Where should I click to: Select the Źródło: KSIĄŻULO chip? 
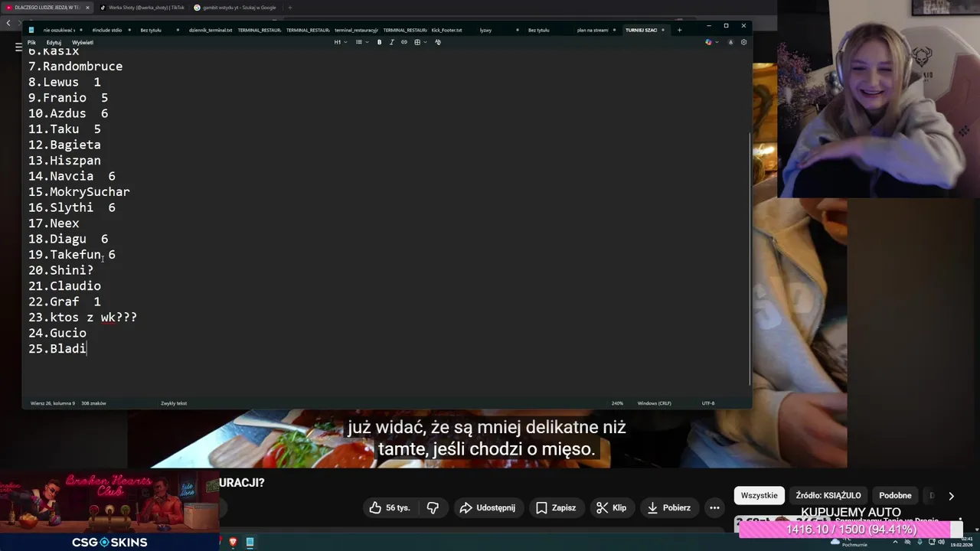coord(828,495)
